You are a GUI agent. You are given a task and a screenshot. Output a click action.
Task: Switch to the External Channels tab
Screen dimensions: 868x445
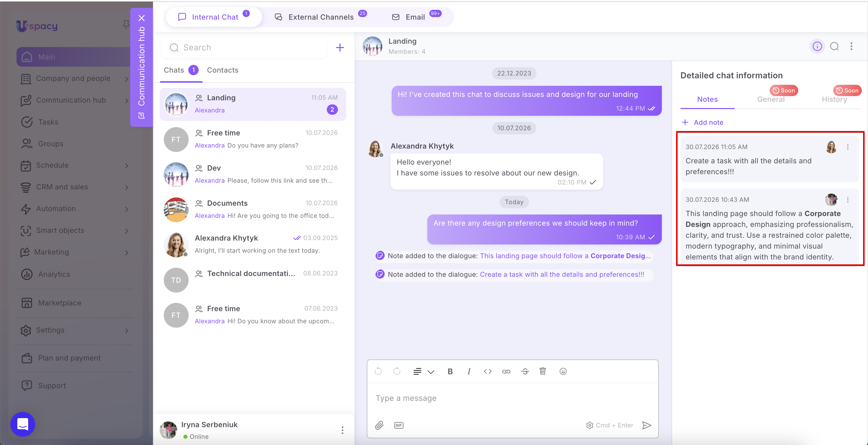tap(320, 17)
